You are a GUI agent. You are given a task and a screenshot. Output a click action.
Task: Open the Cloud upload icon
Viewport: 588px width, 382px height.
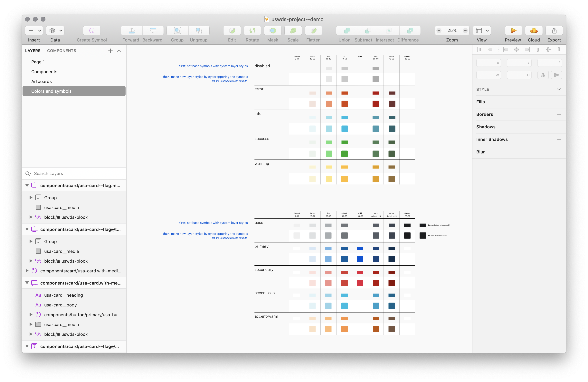point(534,31)
